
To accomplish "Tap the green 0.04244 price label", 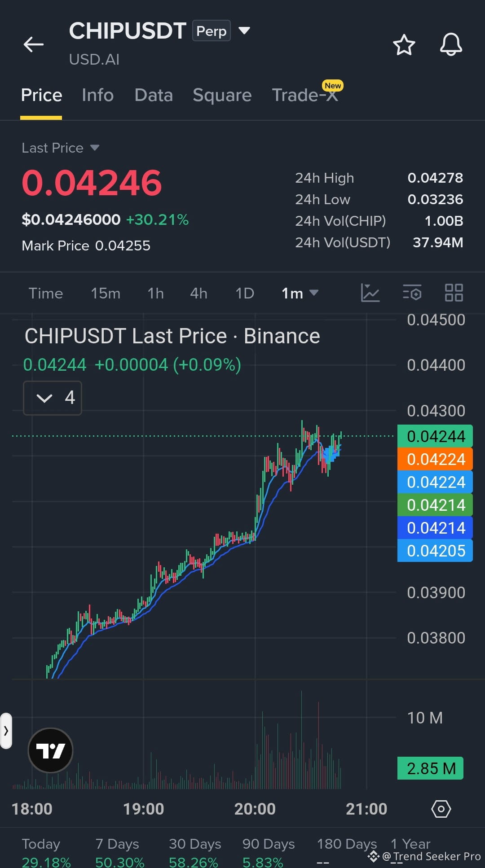I will 435,436.
